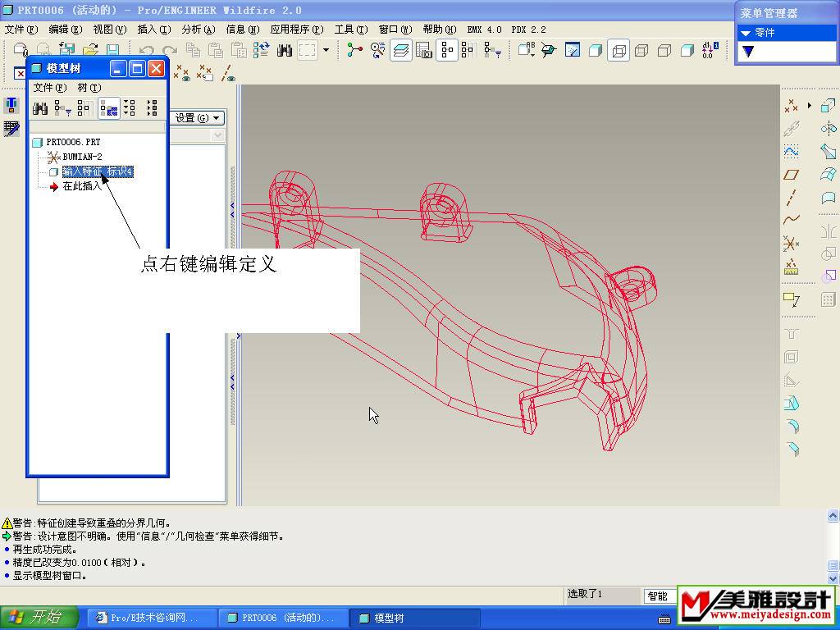The height and width of the screenshot is (630, 840).
Task: Open the 设置 (Settings) dropdown
Action: (x=198, y=118)
